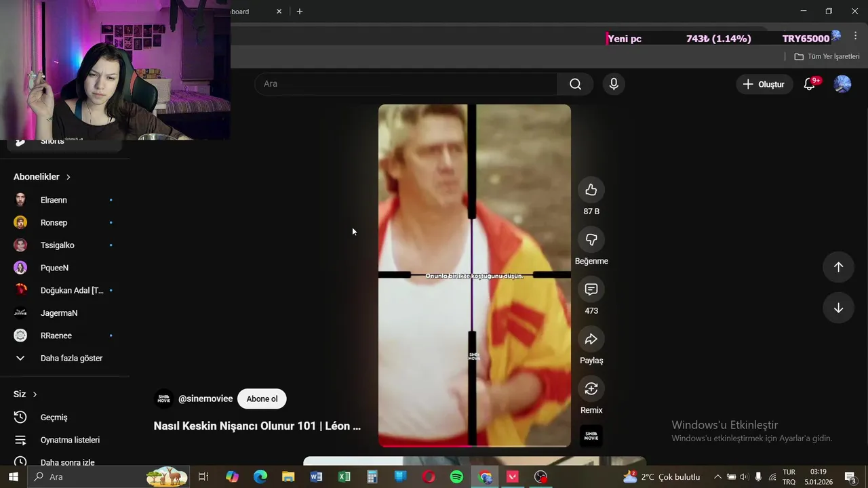Open File Explorer from taskbar
Viewport: 868px width, 488px height.
288,477
